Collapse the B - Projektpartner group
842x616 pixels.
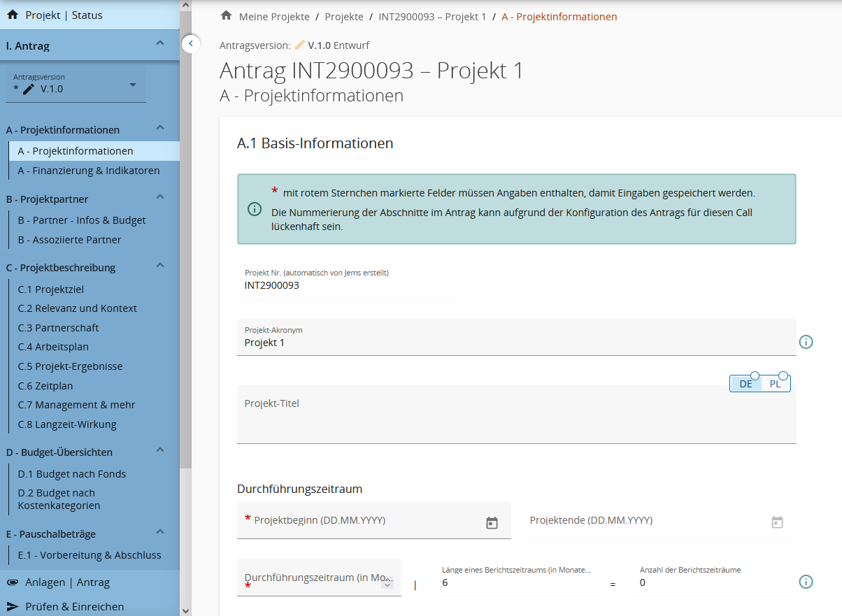160,197
